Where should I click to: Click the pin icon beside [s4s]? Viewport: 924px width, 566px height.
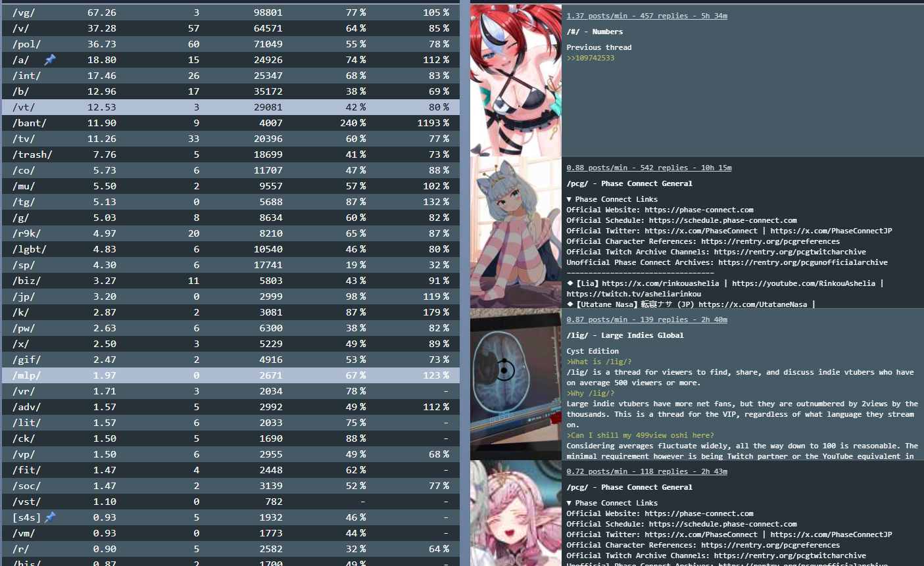click(x=50, y=517)
